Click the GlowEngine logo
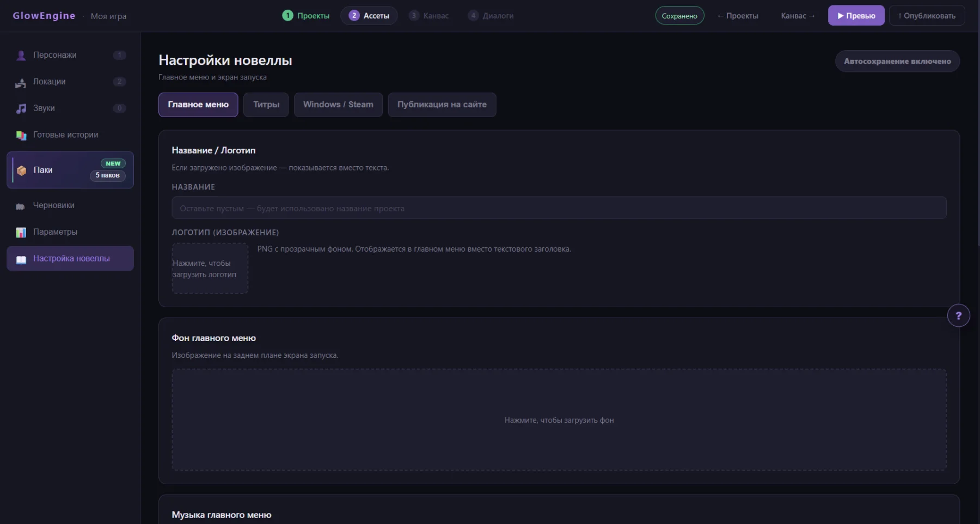Image resolution: width=980 pixels, height=524 pixels. (x=44, y=16)
